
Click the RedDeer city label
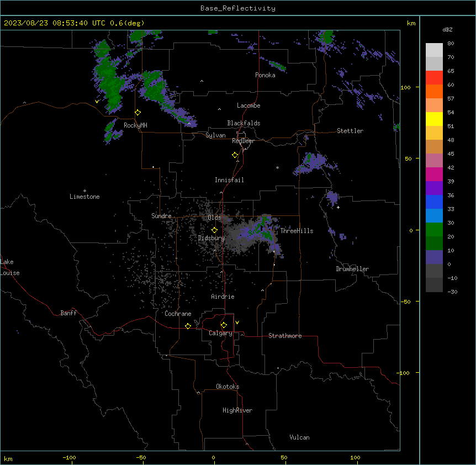(243, 141)
